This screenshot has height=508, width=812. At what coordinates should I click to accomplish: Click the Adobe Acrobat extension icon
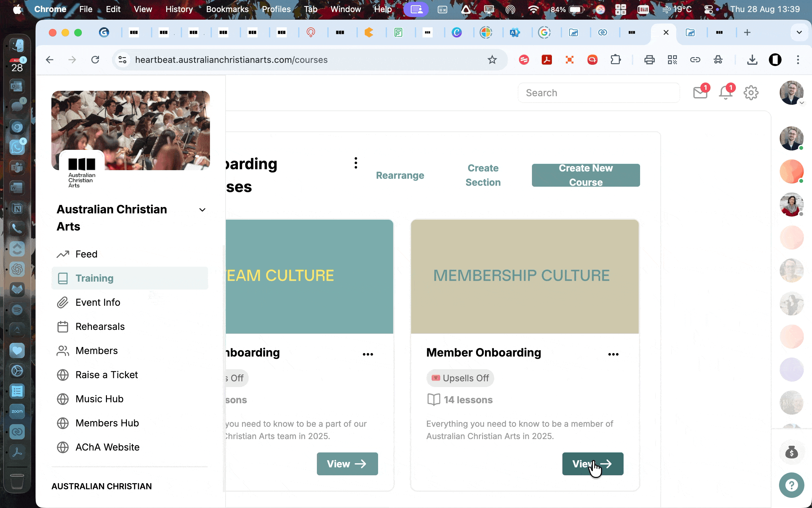[x=547, y=60]
